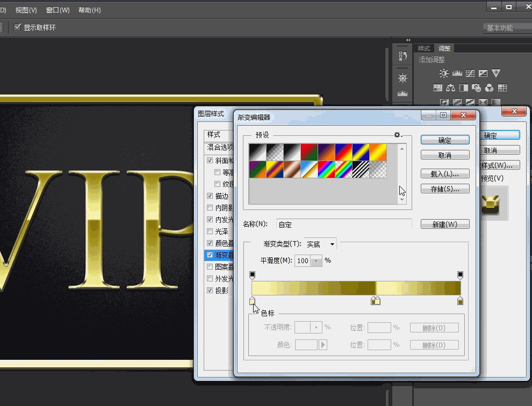Open the gradient presets gear menu

click(398, 135)
